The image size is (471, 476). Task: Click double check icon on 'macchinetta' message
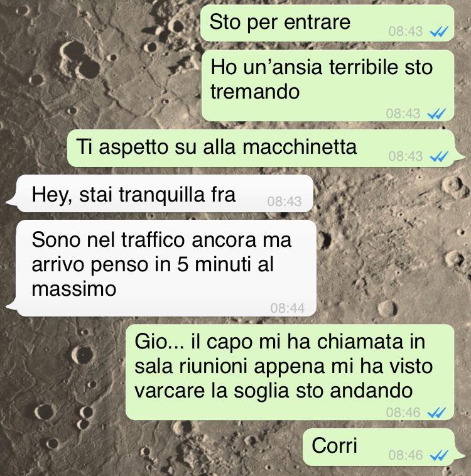click(x=439, y=156)
